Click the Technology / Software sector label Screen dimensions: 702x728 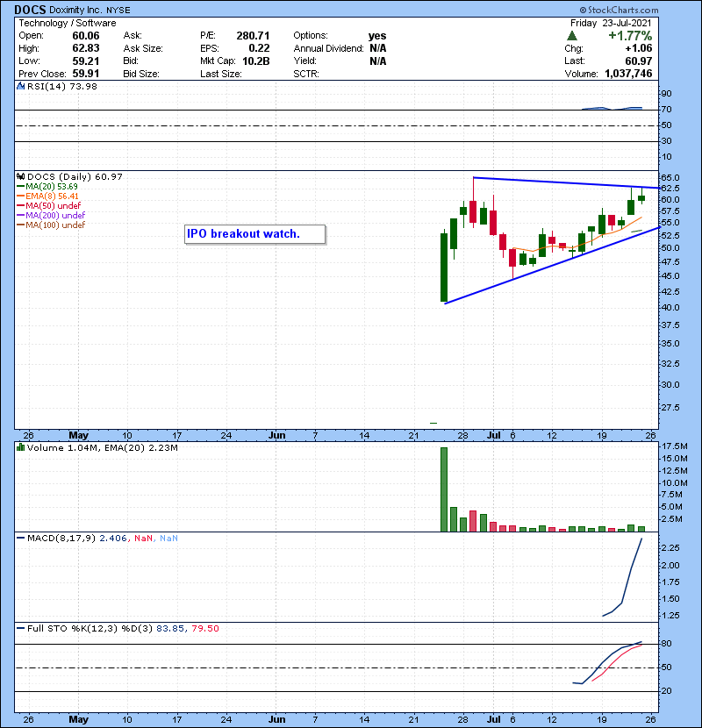[x=68, y=23]
